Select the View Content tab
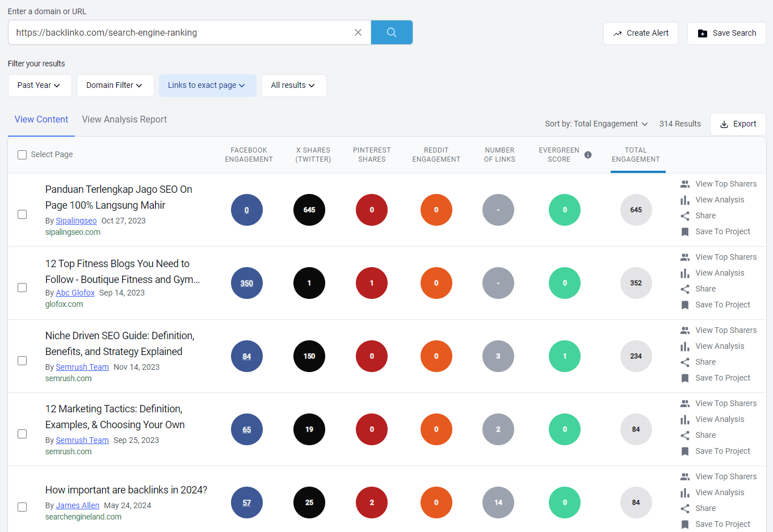773x532 pixels. [41, 120]
